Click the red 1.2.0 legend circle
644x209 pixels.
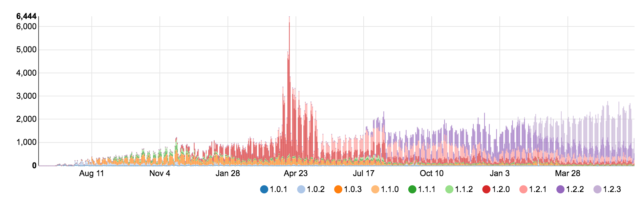tap(486, 189)
